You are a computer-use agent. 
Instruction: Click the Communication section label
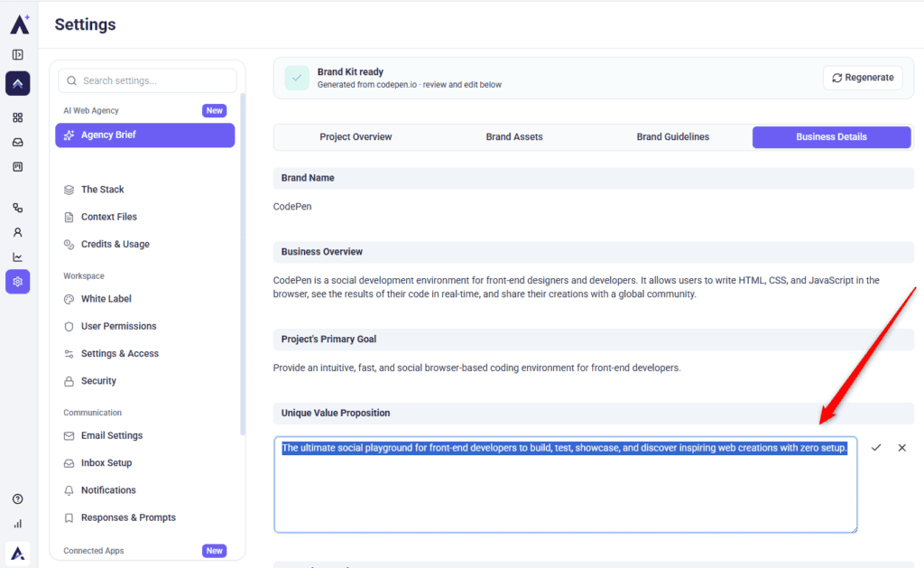point(93,413)
